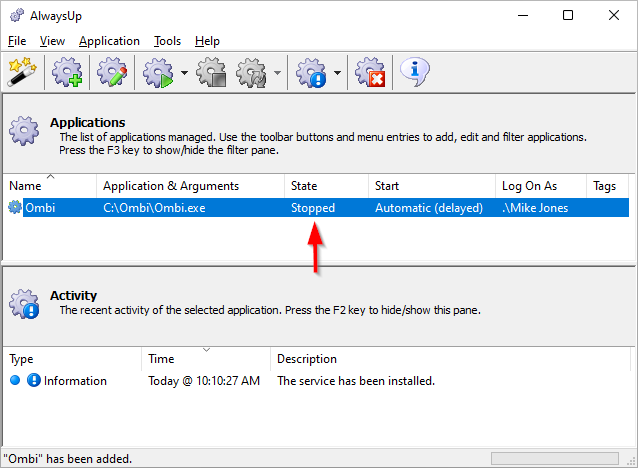Sort by Log On As column
This screenshot has width=638, height=468.
(541, 186)
